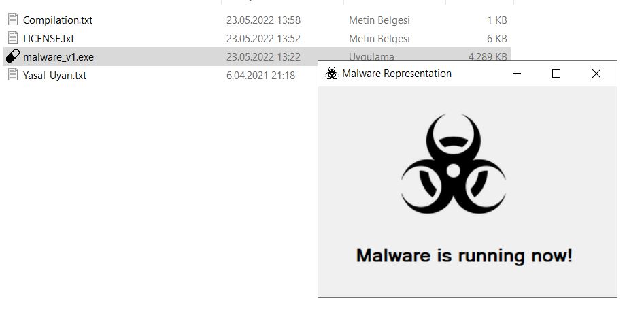644x326 pixels.
Task: Click Metin Belgesi type of LICENSE.txt
Action: (x=379, y=39)
